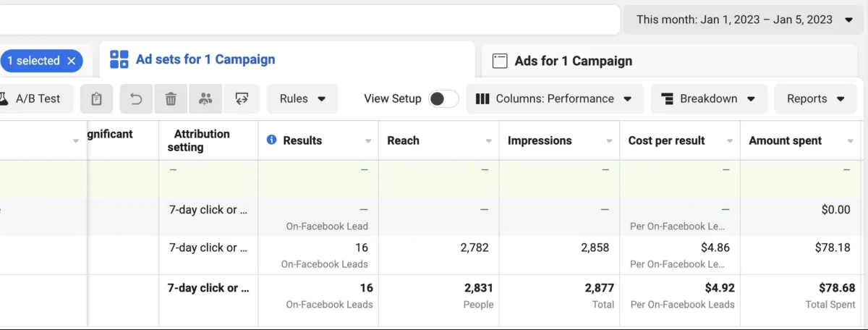Click the Impressions column header

(x=540, y=140)
